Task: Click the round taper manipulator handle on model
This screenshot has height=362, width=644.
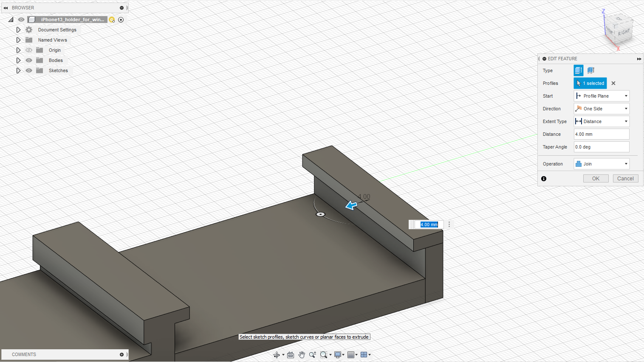Action: 321,214
